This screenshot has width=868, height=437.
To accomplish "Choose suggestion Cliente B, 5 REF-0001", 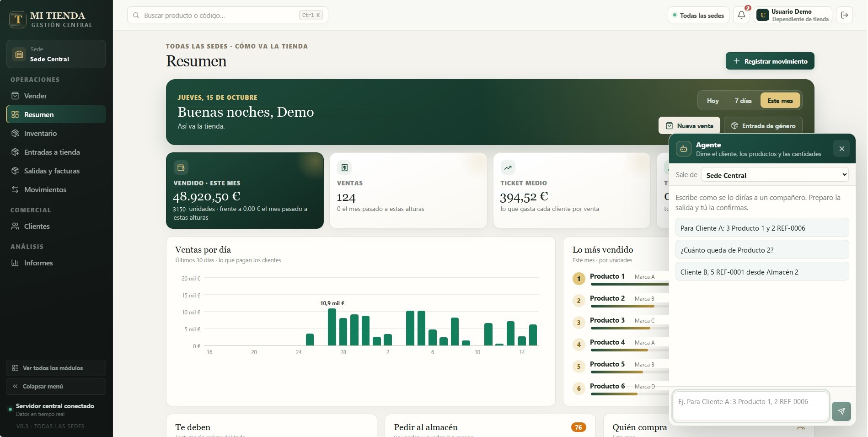I will tap(762, 271).
